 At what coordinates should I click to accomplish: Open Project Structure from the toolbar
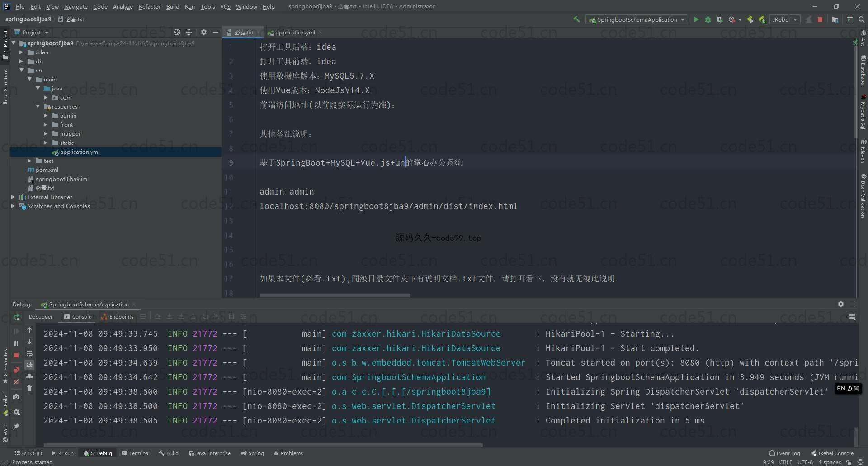835,19
